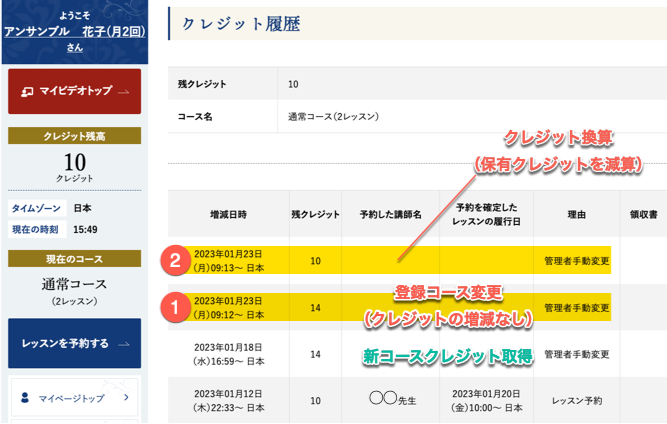This screenshot has width=667, height=424.
Task: Click the red circle badge numbered 2
Action: pyautogui.click(x=175, y=261)
